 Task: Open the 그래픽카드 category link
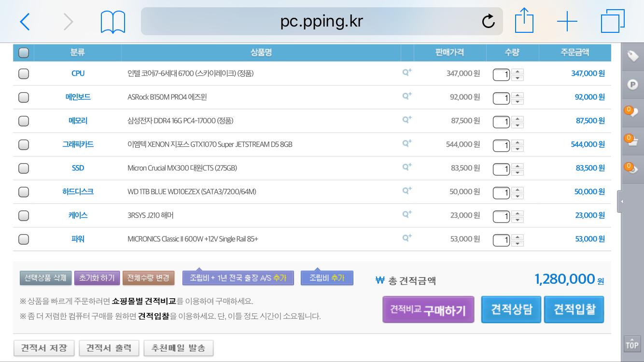pos(78,144)
